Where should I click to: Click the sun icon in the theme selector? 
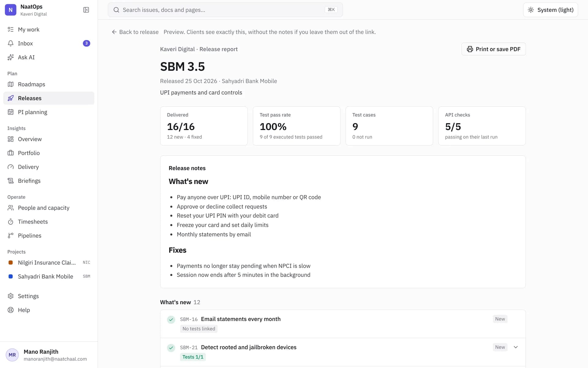coord(531,10)
